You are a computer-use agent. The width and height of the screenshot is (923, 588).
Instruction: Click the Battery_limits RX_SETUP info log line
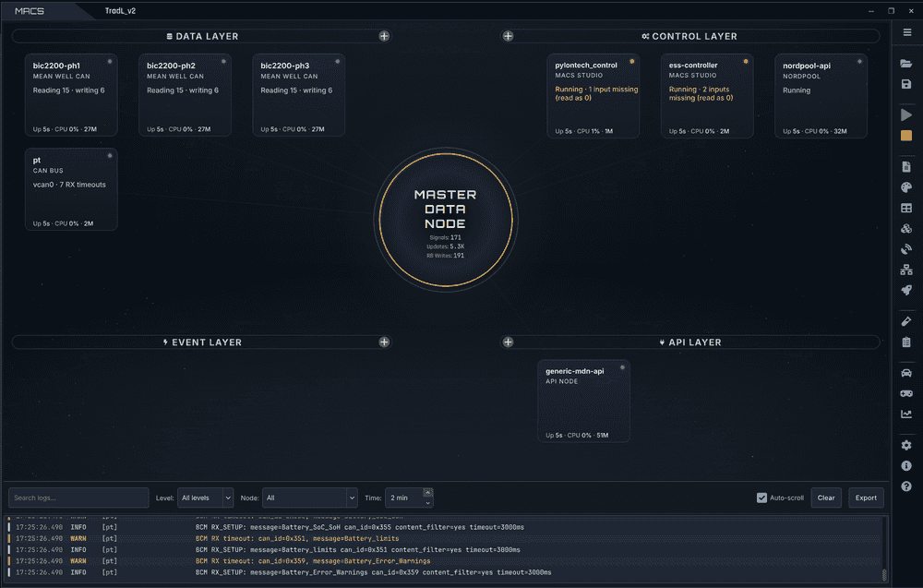pos(358,550)
